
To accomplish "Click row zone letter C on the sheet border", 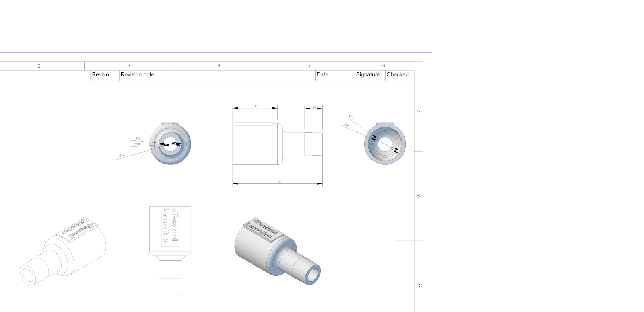I will tap(419, 285).
